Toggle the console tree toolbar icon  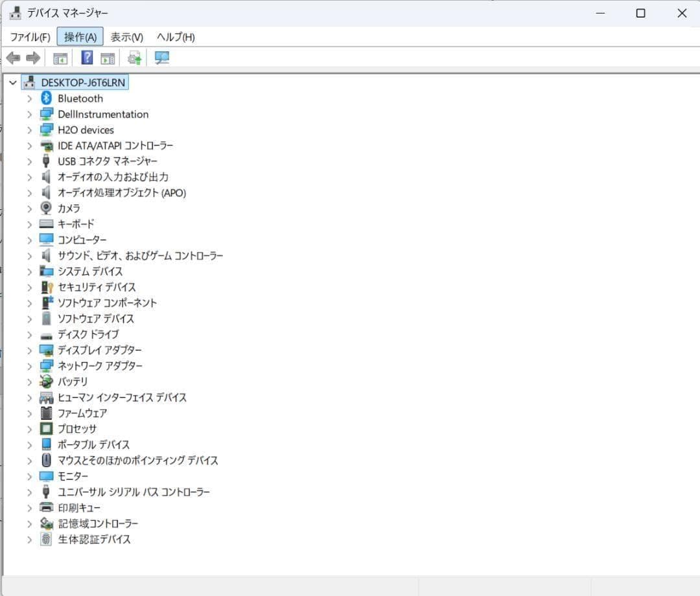[60, 58]
